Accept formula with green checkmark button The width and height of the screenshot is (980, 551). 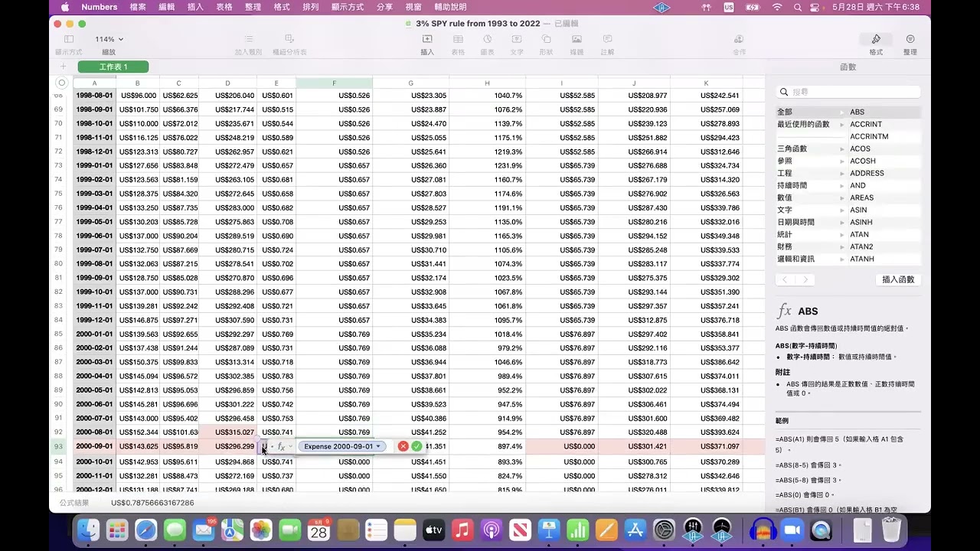(416, 446)
